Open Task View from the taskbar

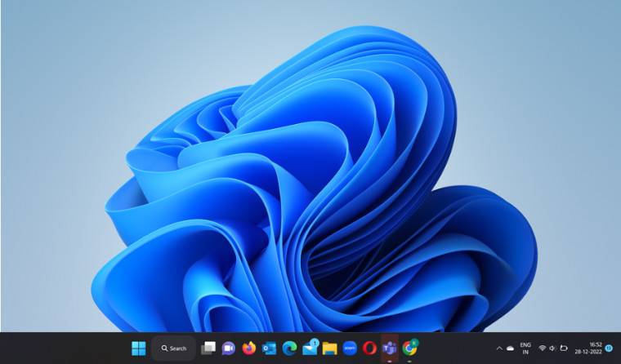209,348
